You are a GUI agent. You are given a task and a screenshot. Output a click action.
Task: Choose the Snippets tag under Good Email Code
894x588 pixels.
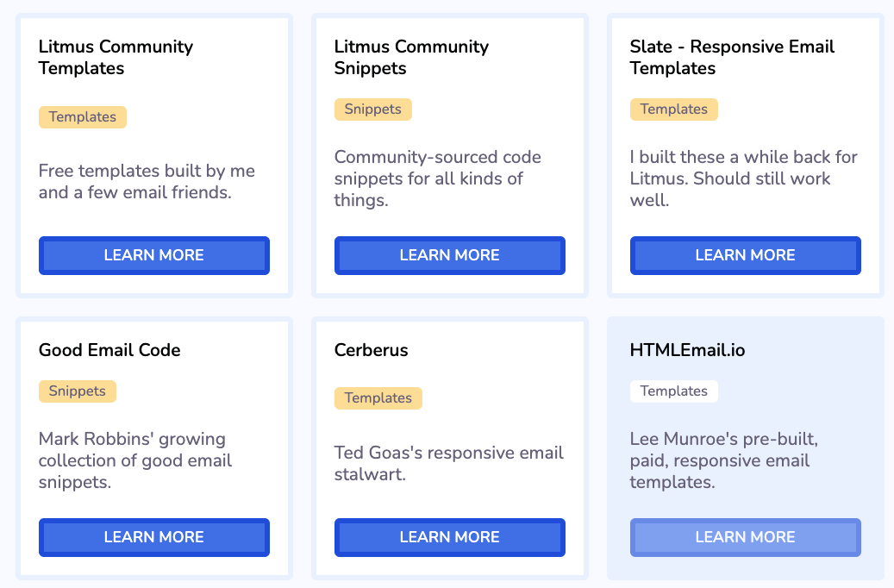click(78, 391)
